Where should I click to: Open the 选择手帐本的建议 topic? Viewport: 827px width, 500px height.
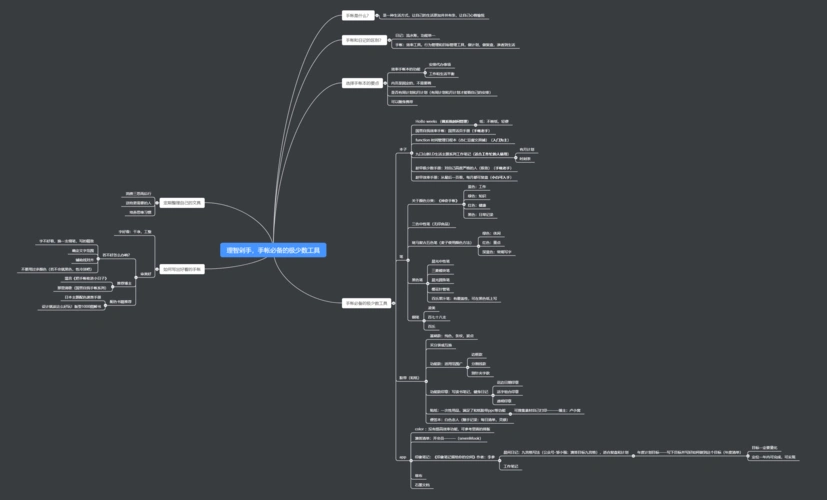click(x=363, y=83)
